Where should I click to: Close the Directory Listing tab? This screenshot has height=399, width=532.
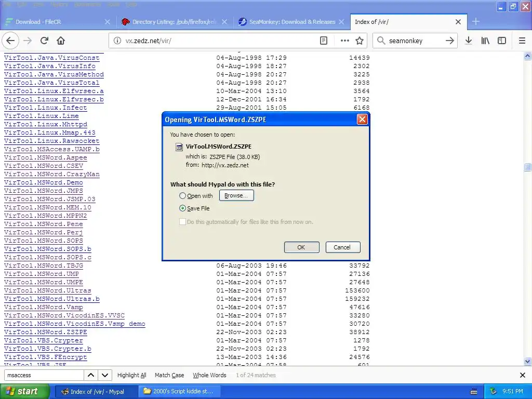tap(224, 22)
